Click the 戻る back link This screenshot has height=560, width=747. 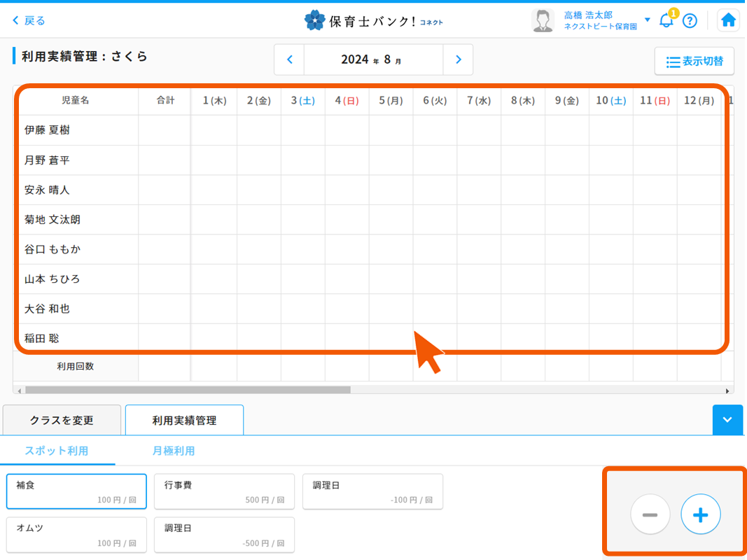pyautogui.click(x=28, y=20)
